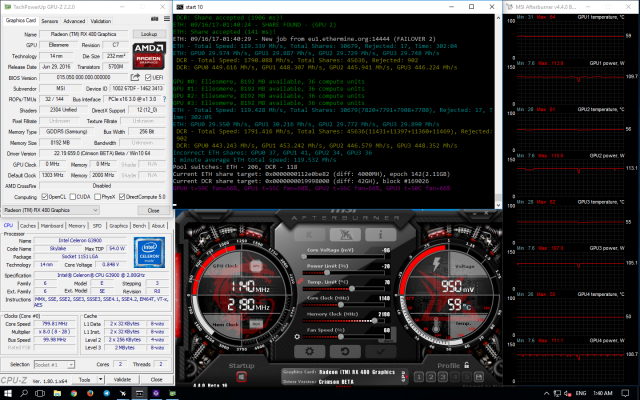
Task: Save profile with the floppy disk icon
Action: pos(479,377)
